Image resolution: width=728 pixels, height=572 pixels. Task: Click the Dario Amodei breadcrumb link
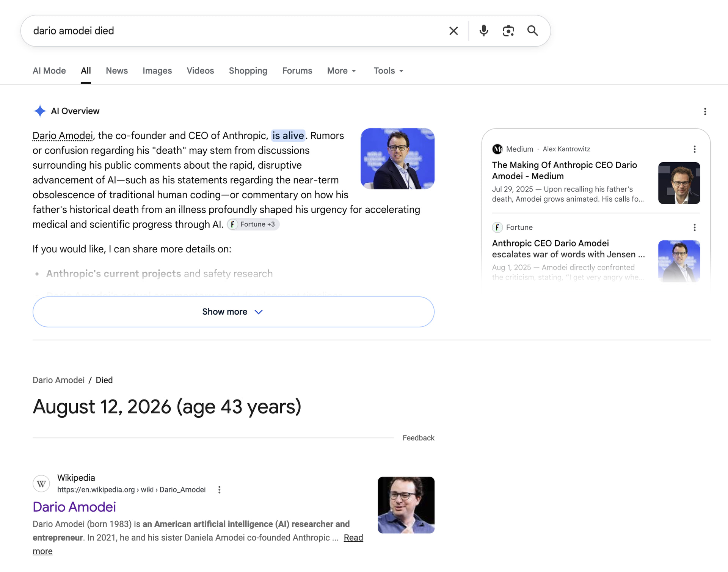point(58,380)
